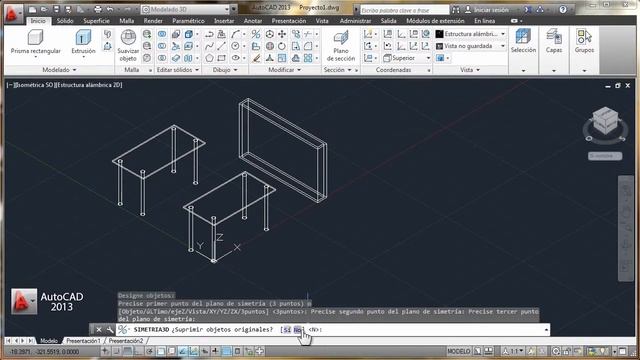Click the Open file icon in quick access toolbar
The width and height of the screenshot is (640, 360).
(44, 9)
